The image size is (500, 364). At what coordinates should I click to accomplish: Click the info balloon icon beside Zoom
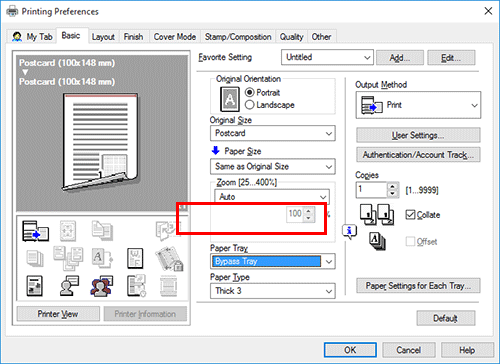coord(349,231)
